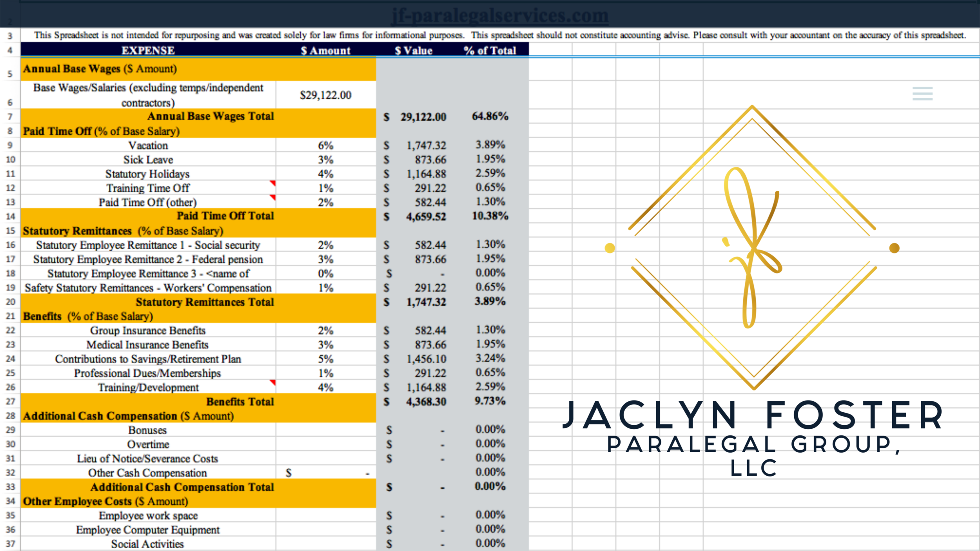Click the red comment marker on Training Time Off
980x551 pixels.
(272, 183)
